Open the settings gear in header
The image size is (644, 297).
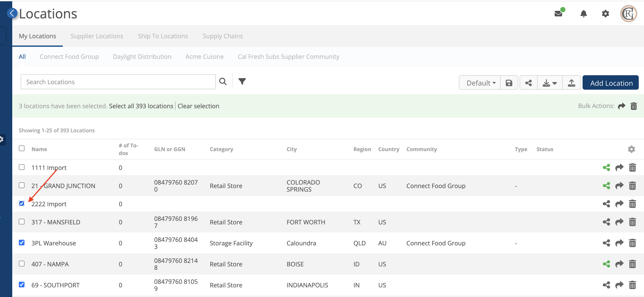(x=605, y=14)
